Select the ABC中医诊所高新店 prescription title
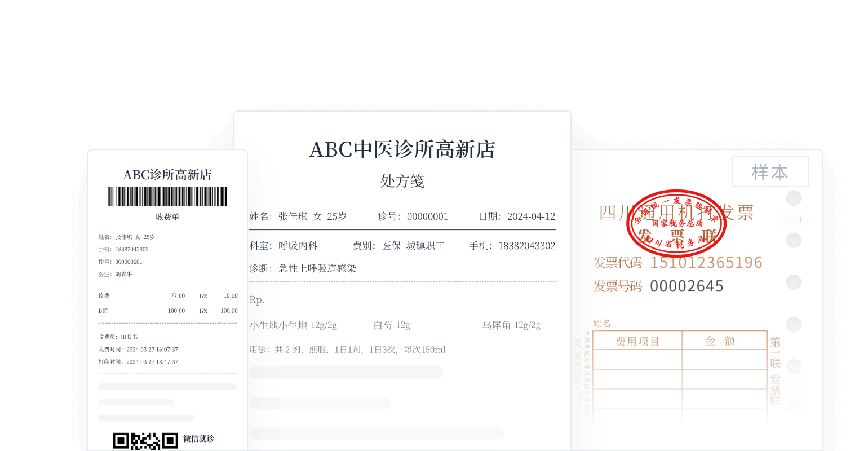 pyautogui.click(x=402, y=149)
